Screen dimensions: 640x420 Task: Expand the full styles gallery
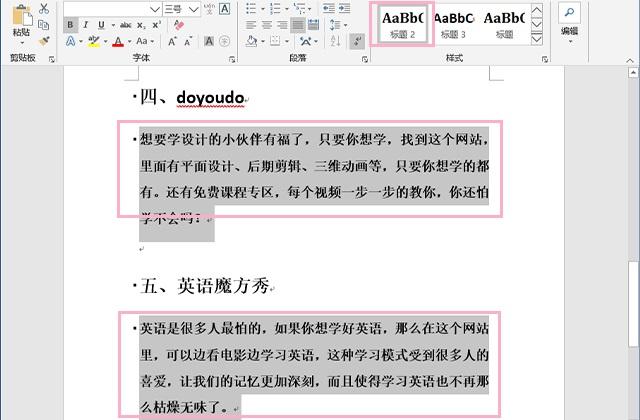tap(537, 39)
